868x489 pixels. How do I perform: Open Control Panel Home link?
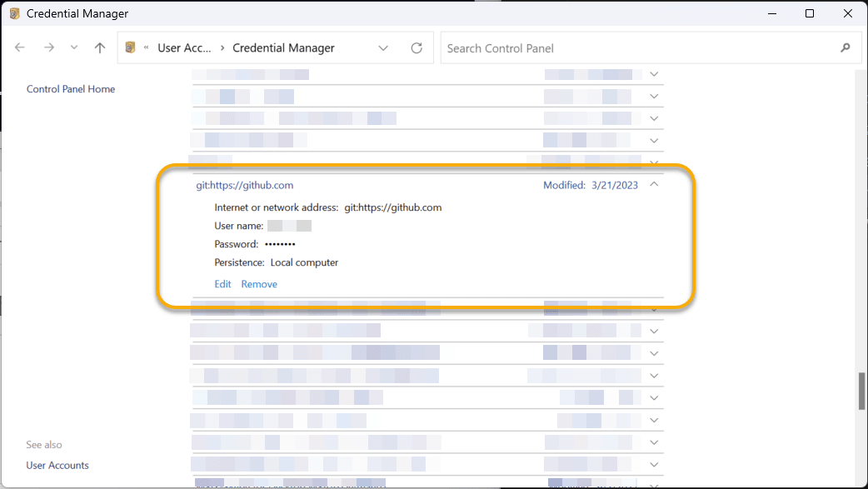71,89
